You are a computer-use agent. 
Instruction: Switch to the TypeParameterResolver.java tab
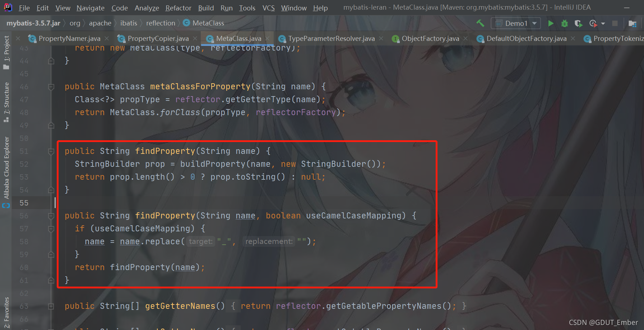pos(331,38)
